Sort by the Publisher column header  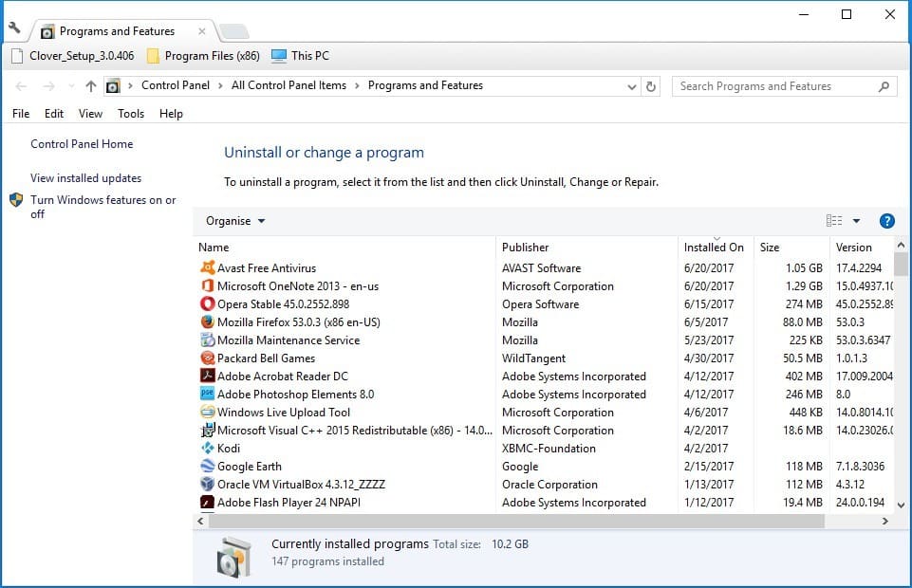586,247
